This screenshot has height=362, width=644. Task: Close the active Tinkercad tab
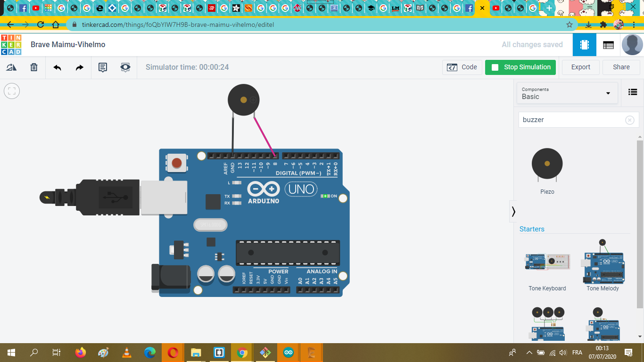[x=482, y=8]
